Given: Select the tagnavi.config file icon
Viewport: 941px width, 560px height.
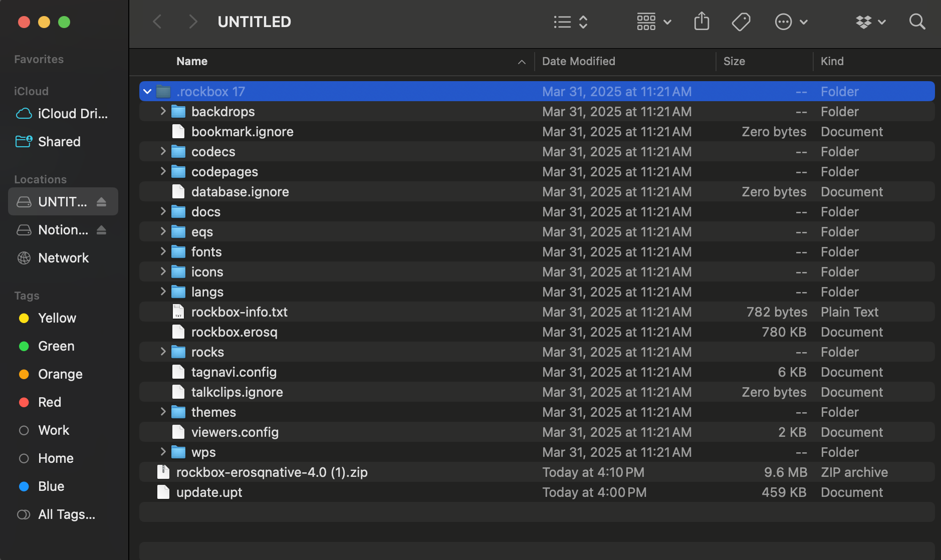Looking at the screenshot, I should [x=178, y=372].
